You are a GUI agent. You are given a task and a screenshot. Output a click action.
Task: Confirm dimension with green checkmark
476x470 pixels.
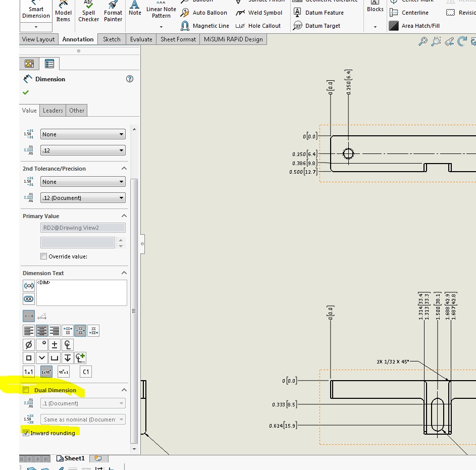click(26, 92)
